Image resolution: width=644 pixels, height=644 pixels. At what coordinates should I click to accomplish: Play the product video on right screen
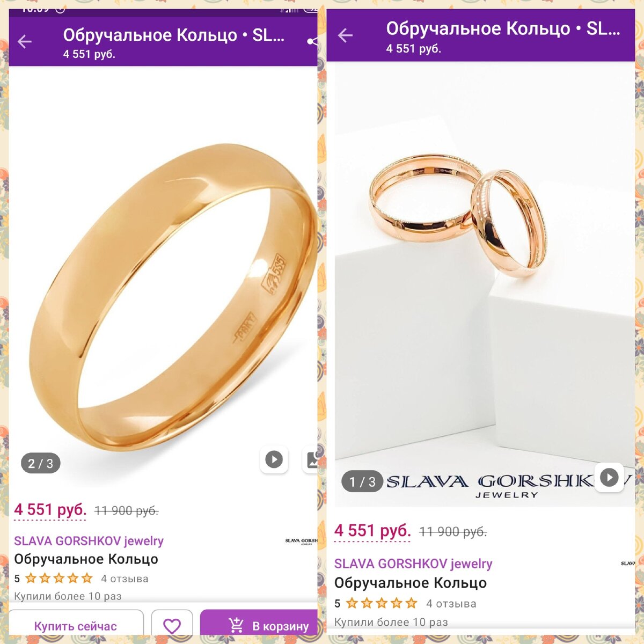pyautogui.click(x=609, y=477)
